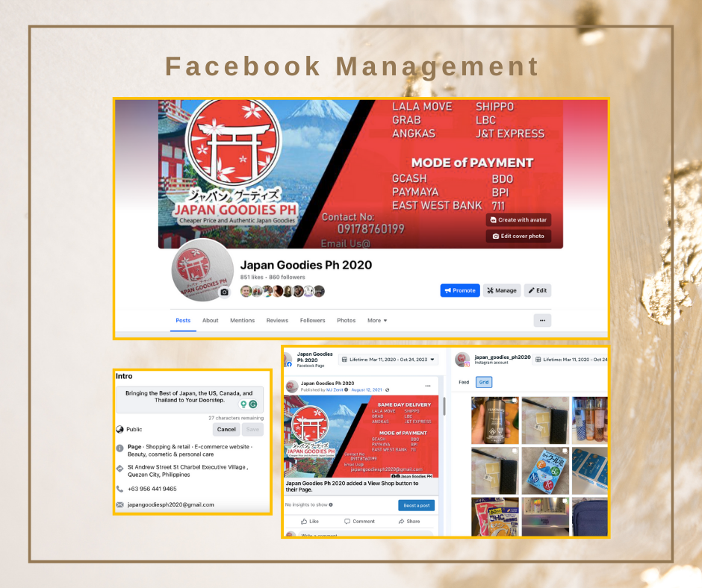This screenshot has width=702, height=588.
Task: Select the Grid view tab
Action: (484, 382)
